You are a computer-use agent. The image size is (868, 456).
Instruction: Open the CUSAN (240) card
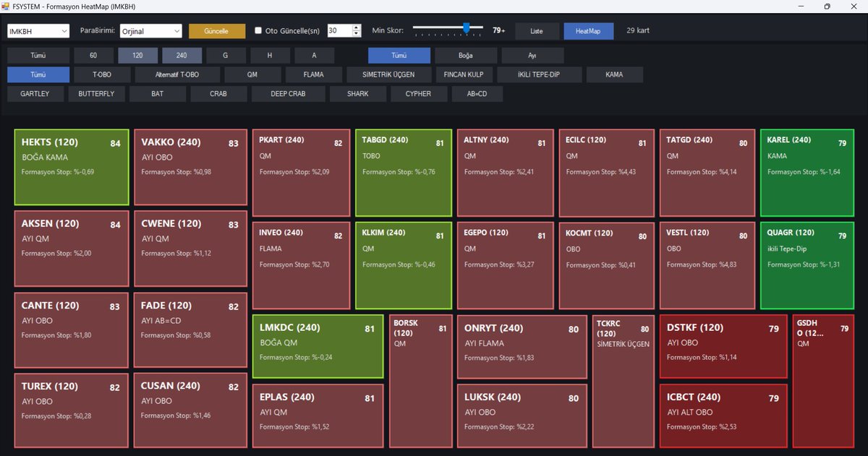pos(191,410)
